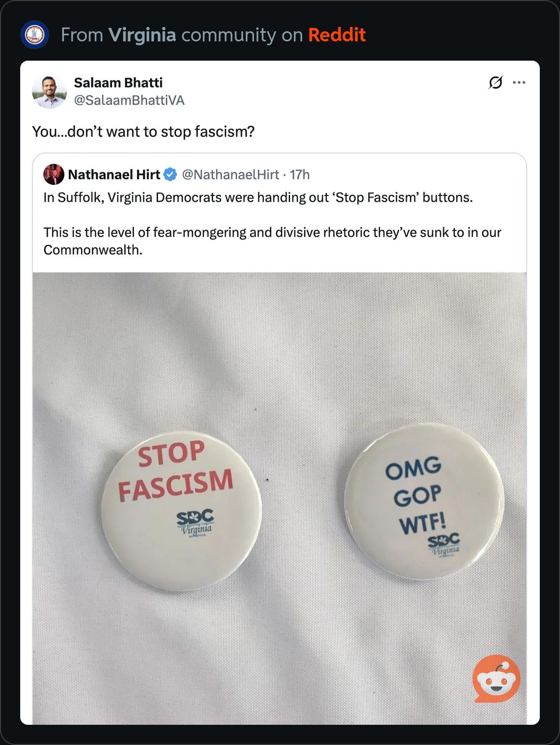
Task: Click the Virginia community seal icon
Action: 35,35
